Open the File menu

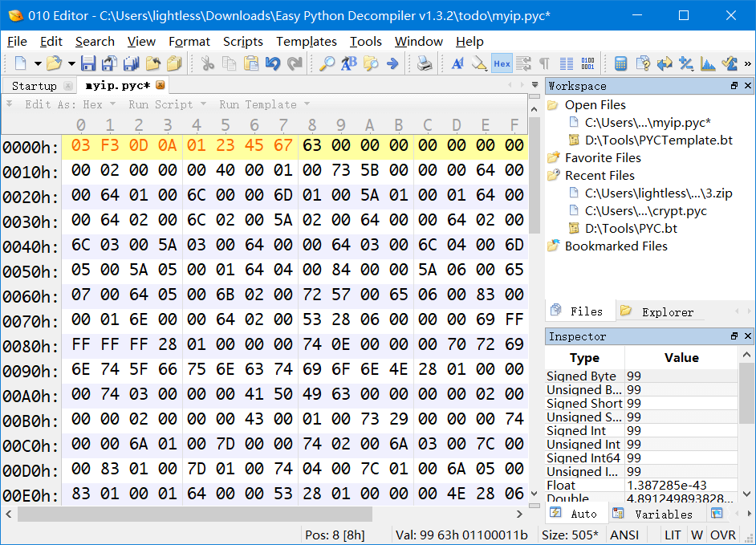point(17,42)
